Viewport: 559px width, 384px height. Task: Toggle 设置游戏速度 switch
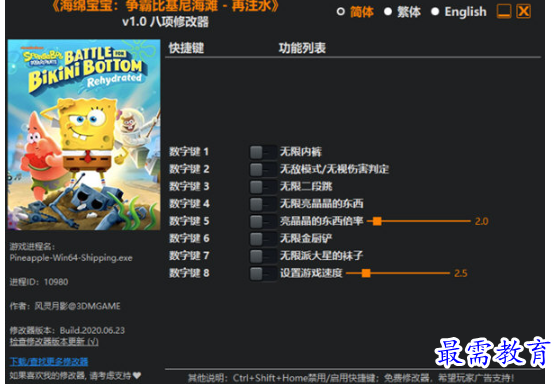[263, 273]
